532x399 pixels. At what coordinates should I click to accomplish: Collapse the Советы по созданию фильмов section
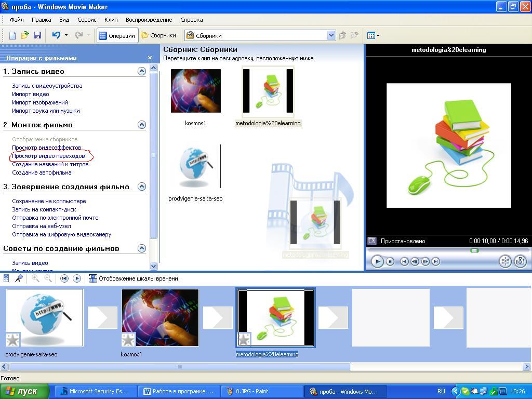coord(141,248)
